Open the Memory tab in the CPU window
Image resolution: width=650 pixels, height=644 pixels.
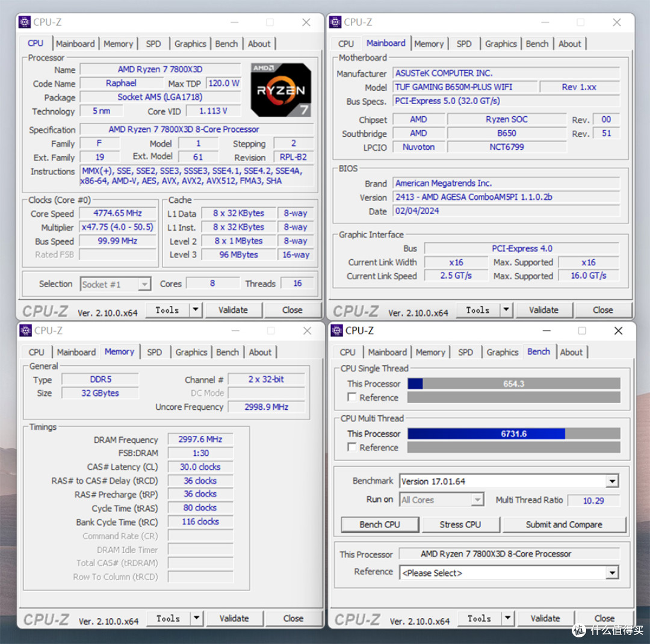(118, 43)
